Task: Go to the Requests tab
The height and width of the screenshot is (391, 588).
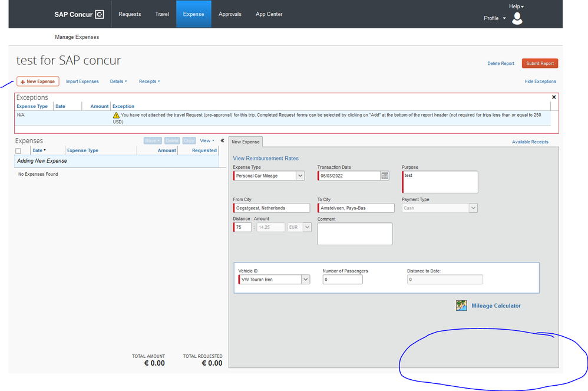Action: 130,14
